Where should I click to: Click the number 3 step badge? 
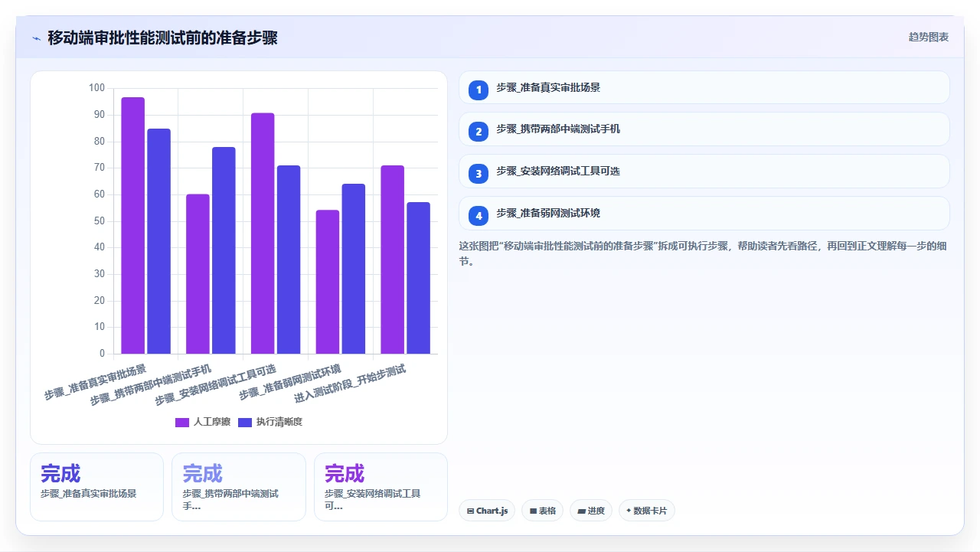coord(479,174)
